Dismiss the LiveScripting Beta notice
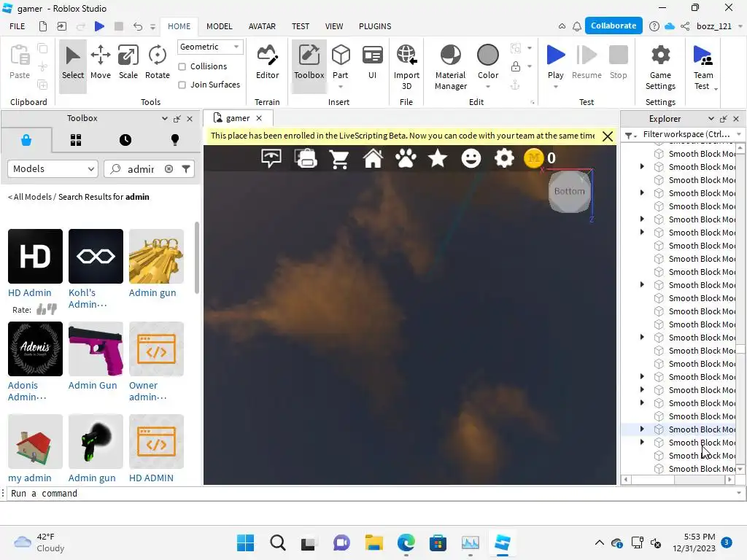Viewport: 747px width, 560px height. click(608, 136)
